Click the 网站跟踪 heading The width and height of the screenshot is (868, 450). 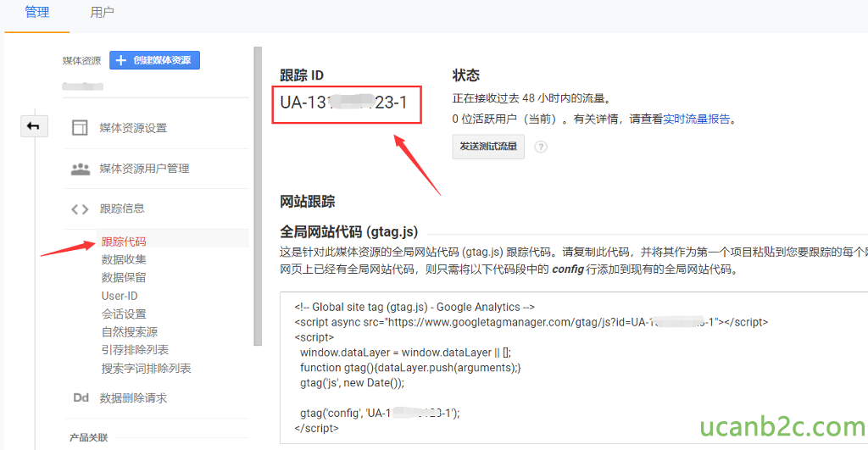(x=307, y=202)
